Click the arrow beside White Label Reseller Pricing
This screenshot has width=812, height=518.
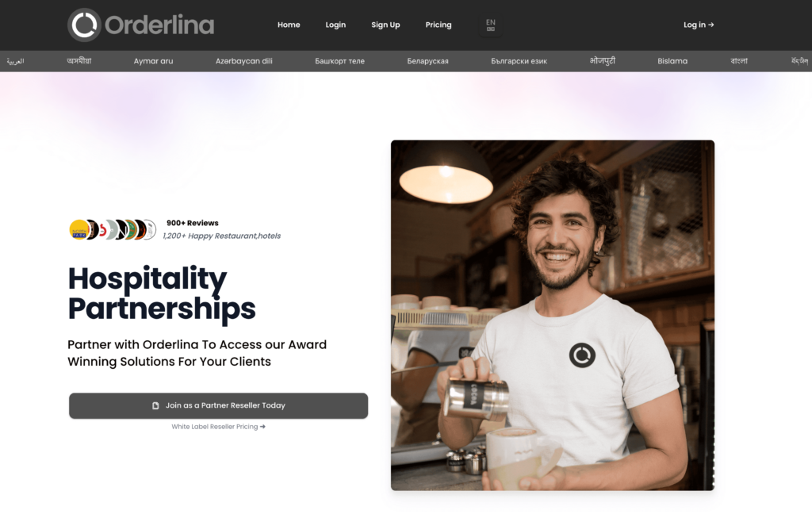pyautogui.click(x=262, y=427)
